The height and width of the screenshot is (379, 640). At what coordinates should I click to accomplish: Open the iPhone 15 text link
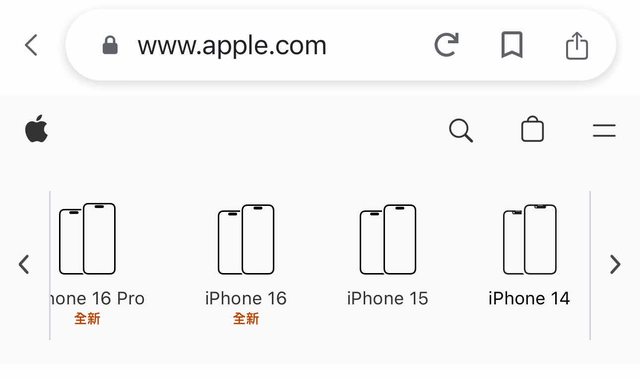387,299
